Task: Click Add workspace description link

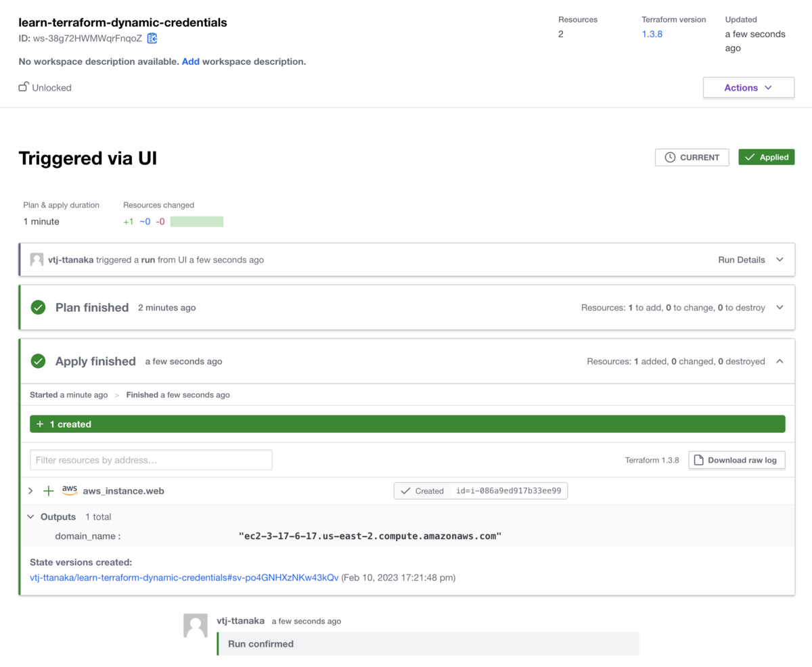Action: [x=191, y=62]
